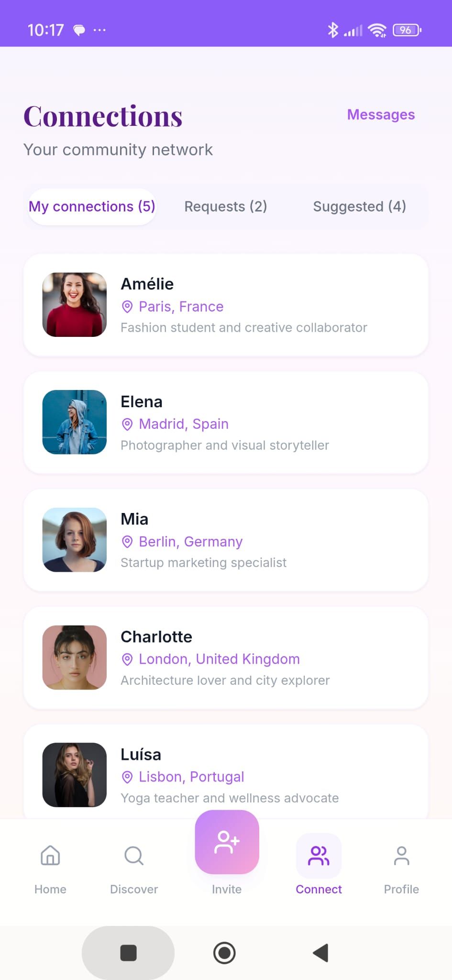452x980 pixels.
Task: Switch to Requests (2) tab
Action: pyautogui.click(x=226, y=207)
